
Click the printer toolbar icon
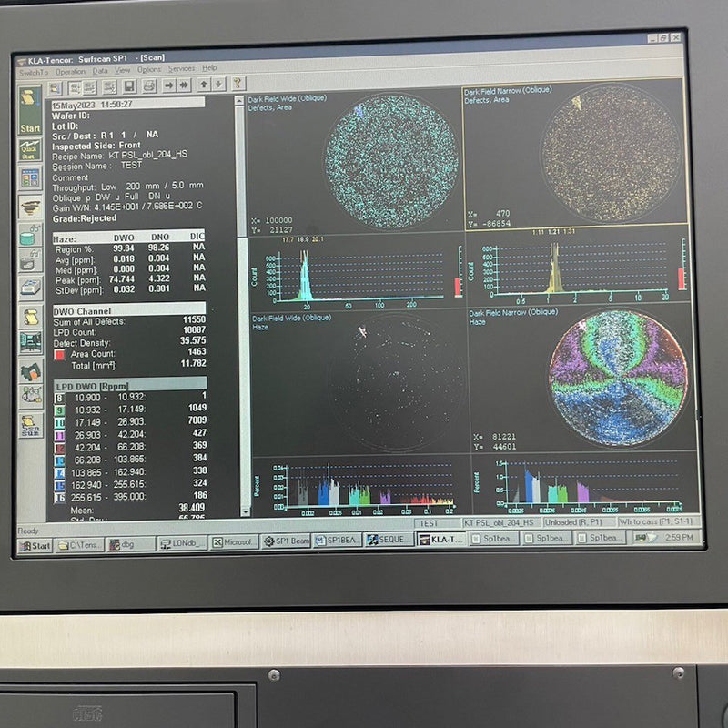click(x=148, y=86)
